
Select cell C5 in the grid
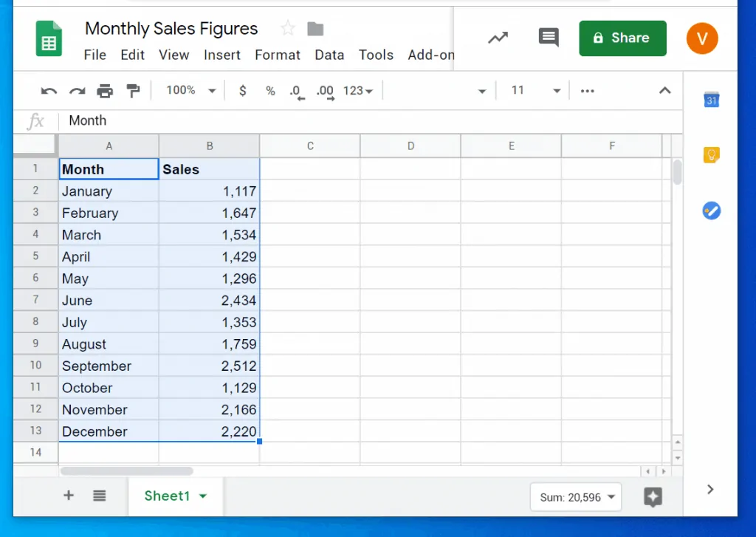click(309, 256)
